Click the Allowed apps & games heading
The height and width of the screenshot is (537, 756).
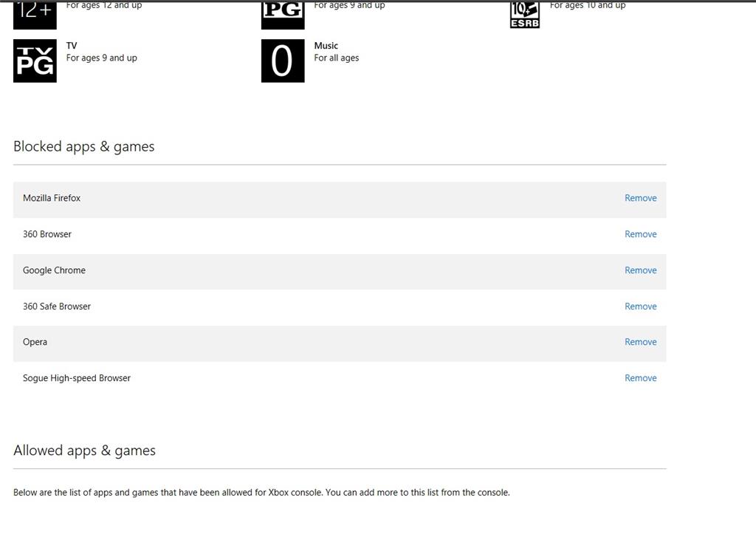(84, 451)
